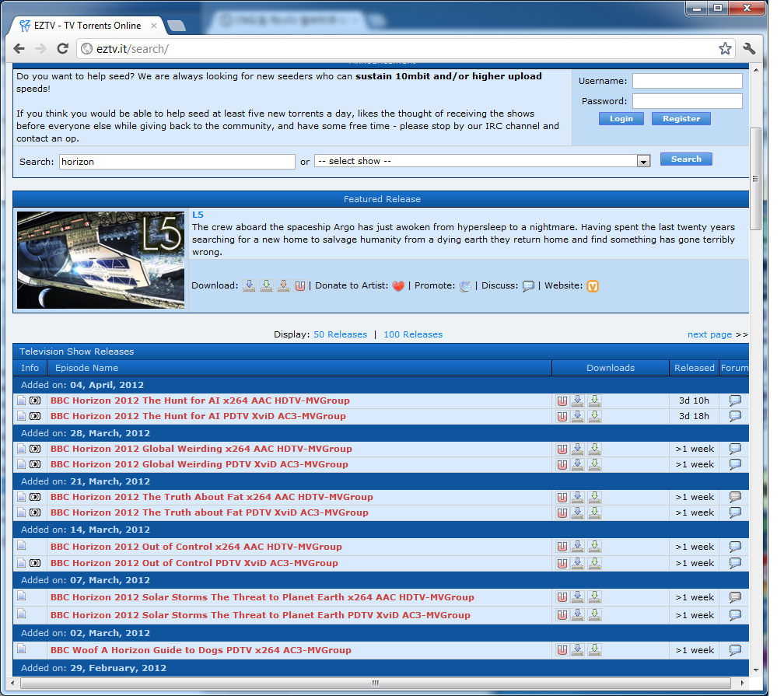
Task: Show 50 Releases per page
Action: click(x=341, y=334)
